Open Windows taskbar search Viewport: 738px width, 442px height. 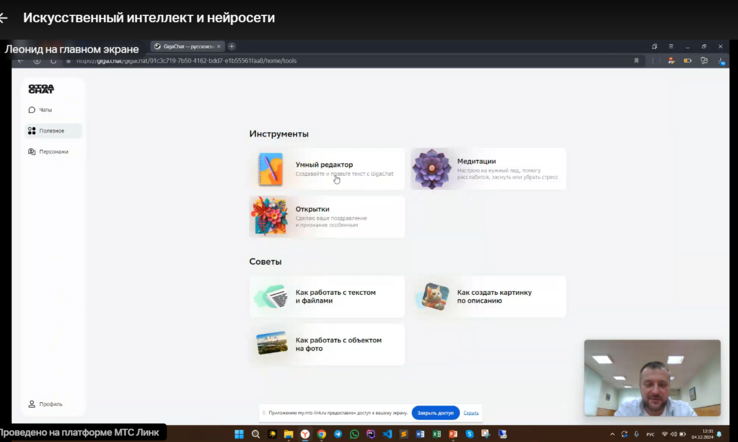click(256, 434)
